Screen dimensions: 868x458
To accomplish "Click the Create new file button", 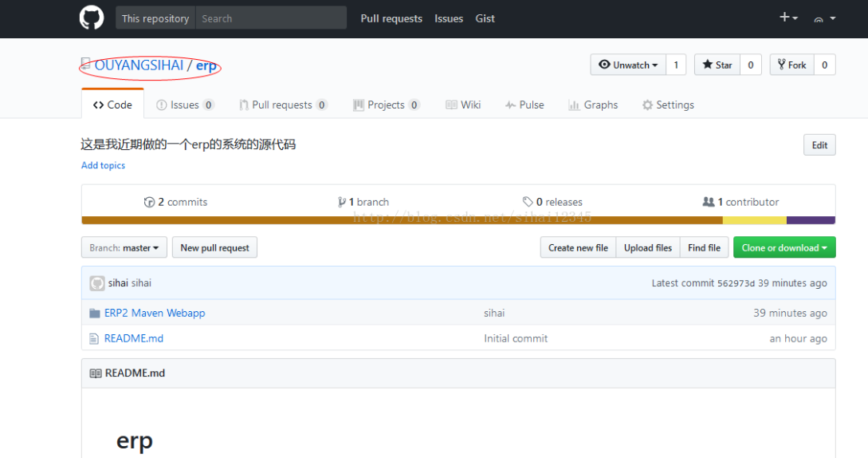I will (578, 247).
